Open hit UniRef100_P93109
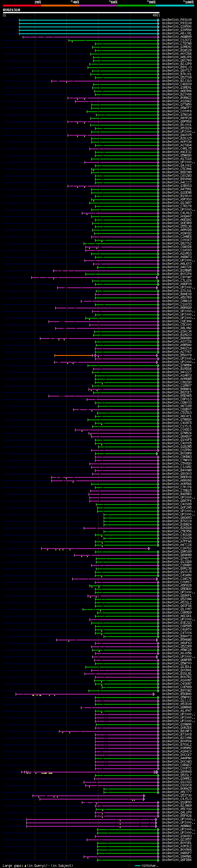This screenshot has width=197, height=868. click(x=177, y=20)
